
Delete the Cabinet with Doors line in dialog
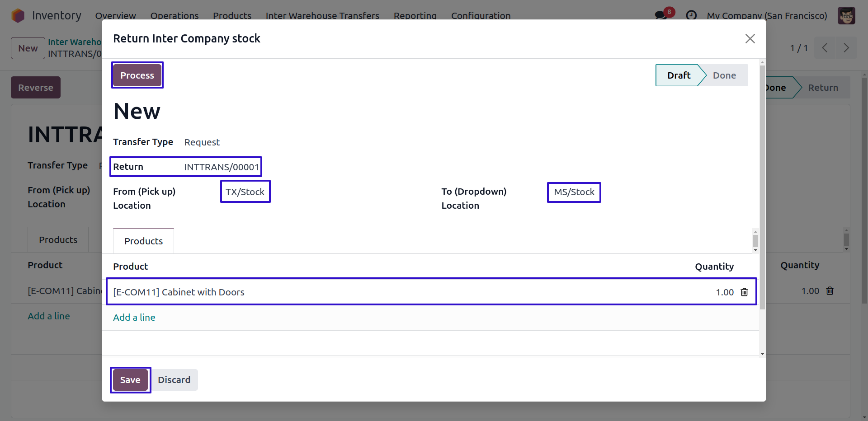744,292
